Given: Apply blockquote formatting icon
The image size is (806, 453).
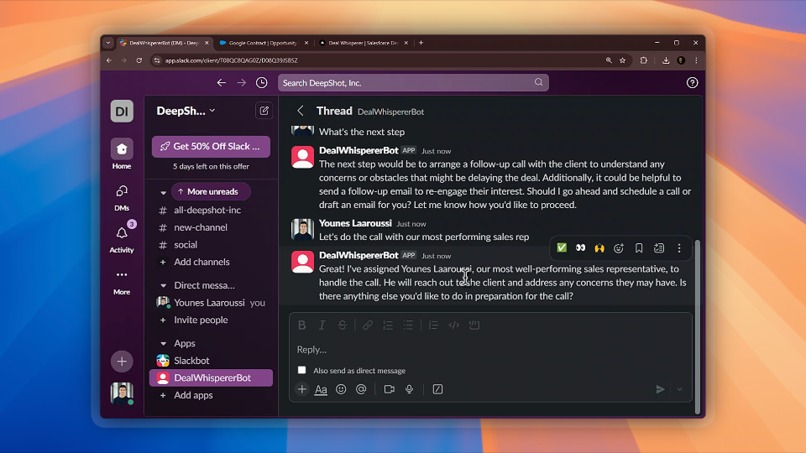Looking at the screenshot, I should pyautogui.click(x=433, y=325).
